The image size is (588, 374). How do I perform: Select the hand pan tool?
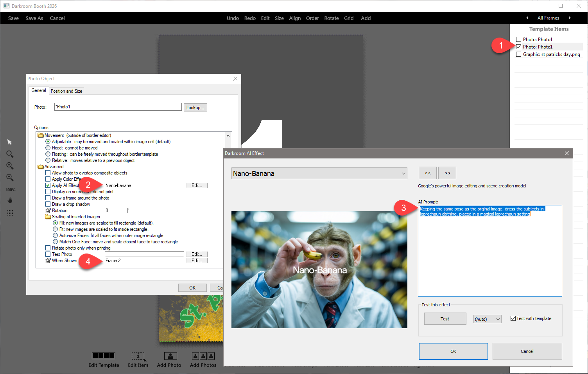click(x=10, y=200)
